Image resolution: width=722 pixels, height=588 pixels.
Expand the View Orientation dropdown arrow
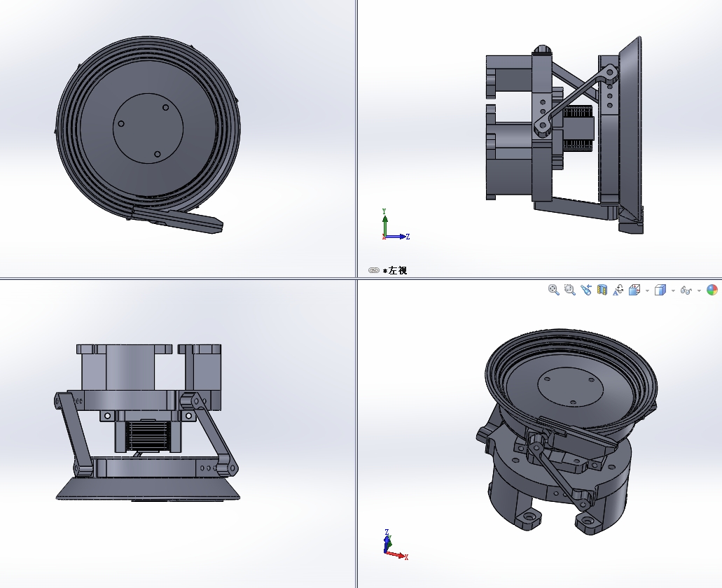coord(647,290)
